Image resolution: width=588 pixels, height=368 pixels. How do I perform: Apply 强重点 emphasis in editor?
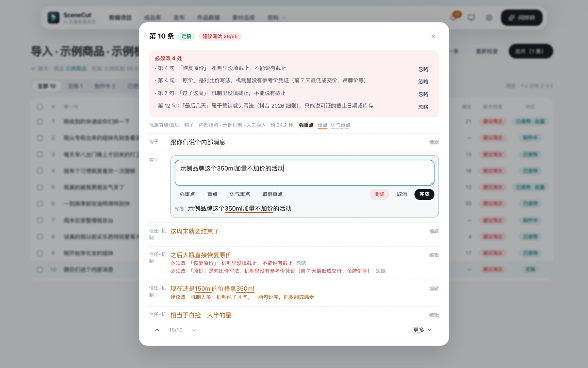click(187, 194)
